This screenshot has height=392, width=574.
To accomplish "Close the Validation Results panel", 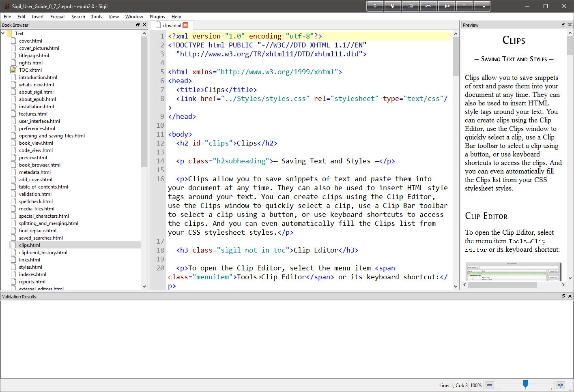I will (570, 296).
